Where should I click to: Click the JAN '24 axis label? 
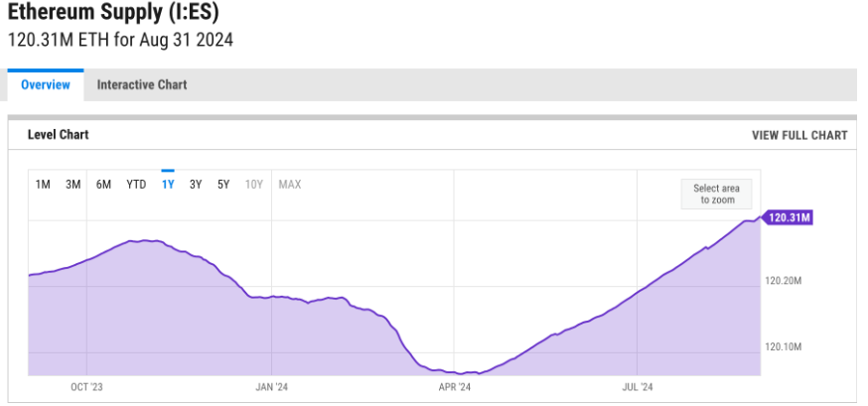click(271, 387)
